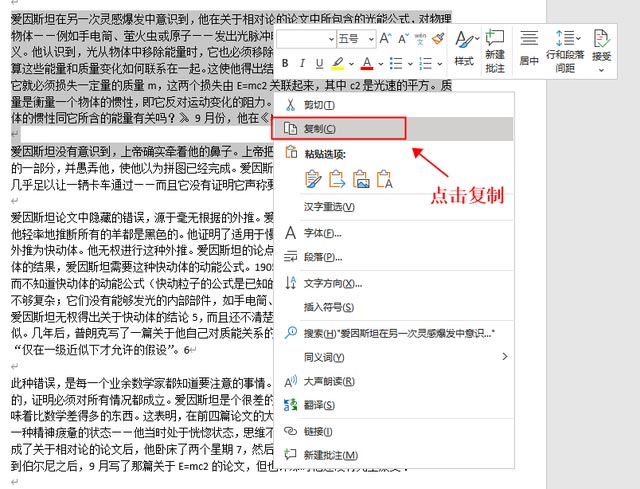Open font color dropdown arrow
The width and height of the screenshot is (640, 489).
tap(381, 64)
